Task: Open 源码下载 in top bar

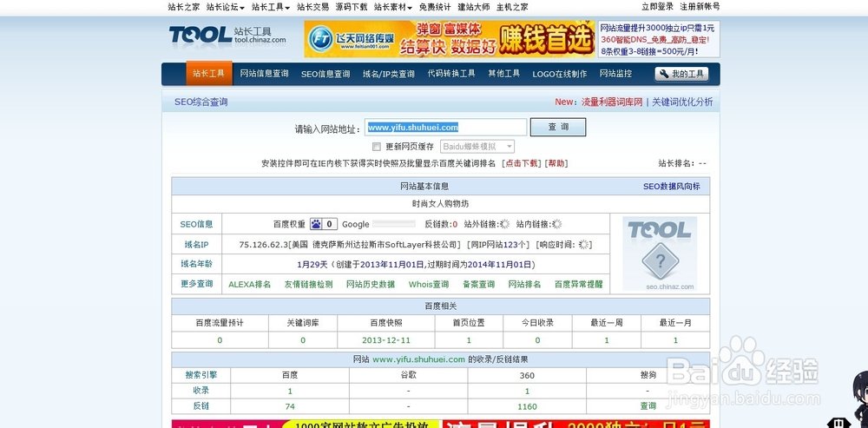Action: [351, 7]
